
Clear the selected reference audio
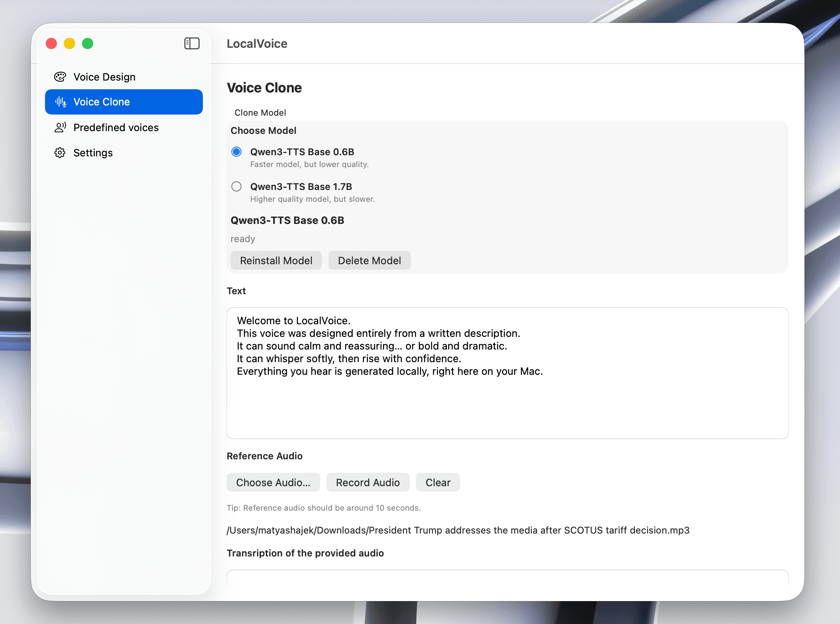coord(438,482)
